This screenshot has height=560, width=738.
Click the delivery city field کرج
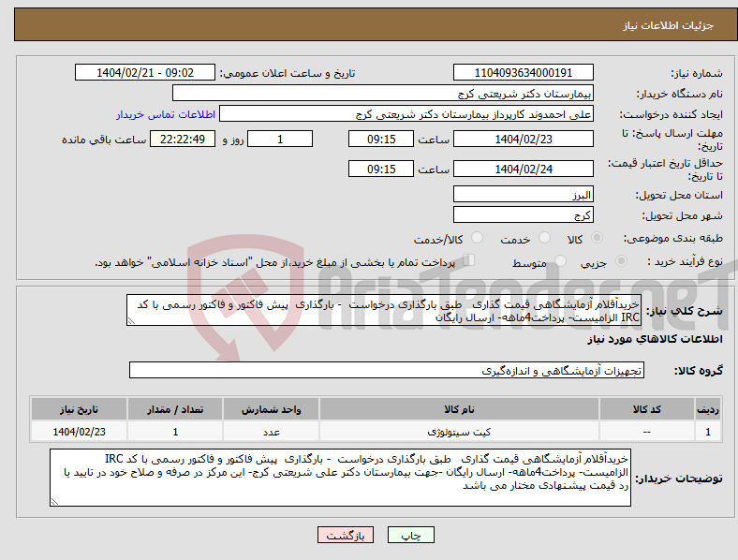click(x=523, y=214)
